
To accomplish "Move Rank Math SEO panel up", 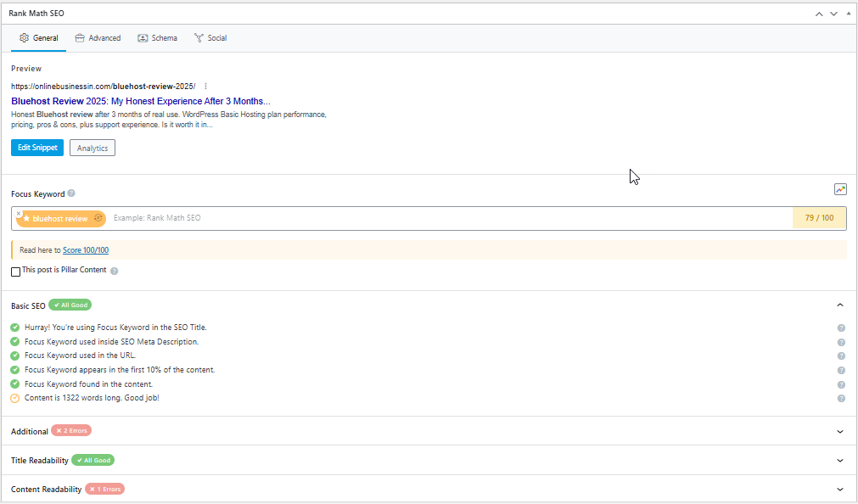I will pos(819,14).
